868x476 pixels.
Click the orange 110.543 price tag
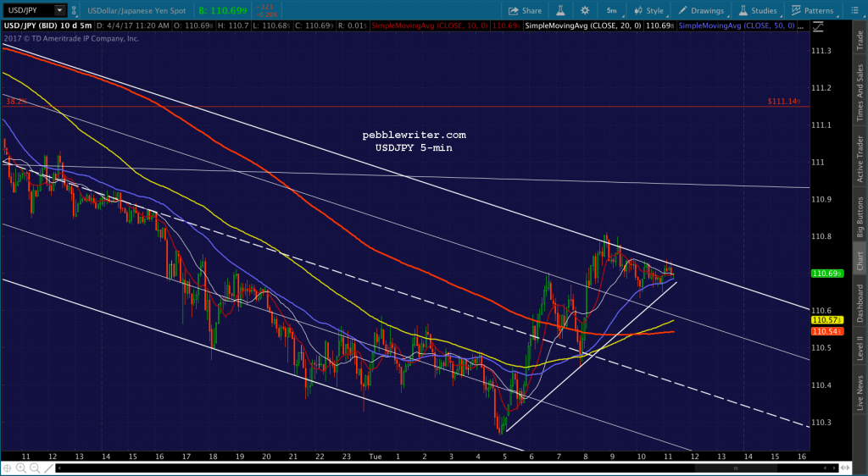(x=827, y=331)
